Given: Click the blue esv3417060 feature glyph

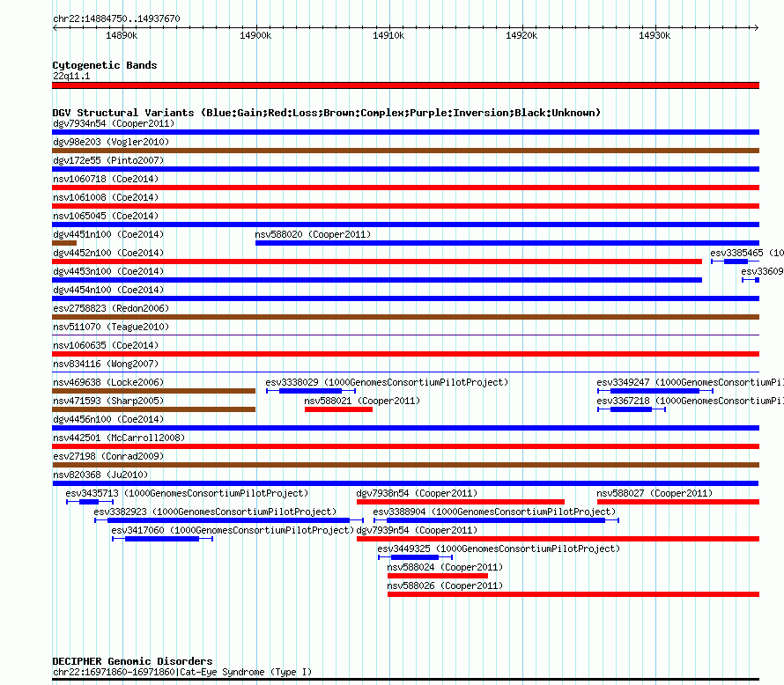Looking at the screenshot, I should coord(162,539).
